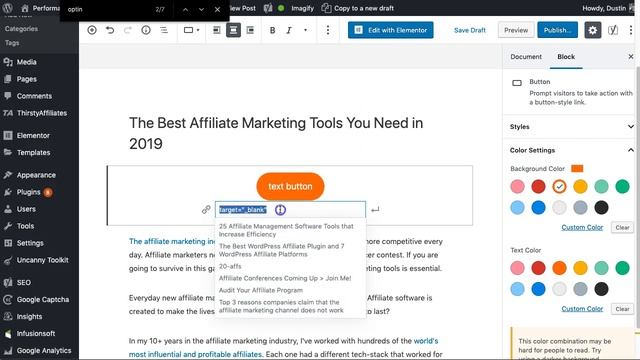Undo the last change

pyautogui.click(x=110, y=30)
